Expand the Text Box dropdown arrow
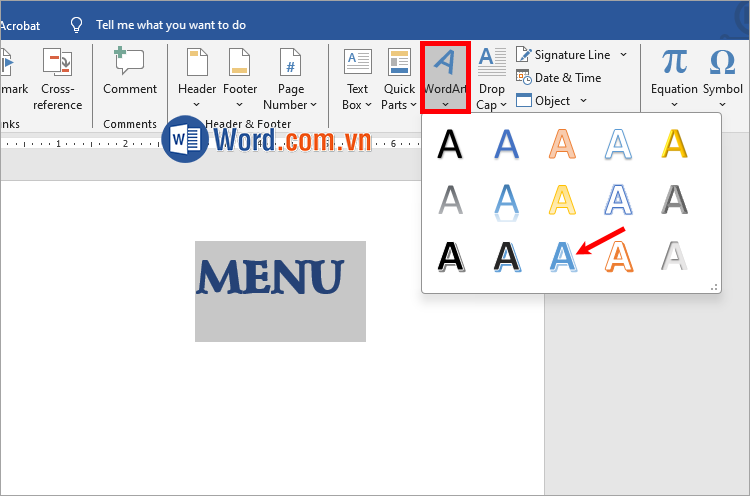The height and width of the screenshot is (496, 750). click(368, 104)
